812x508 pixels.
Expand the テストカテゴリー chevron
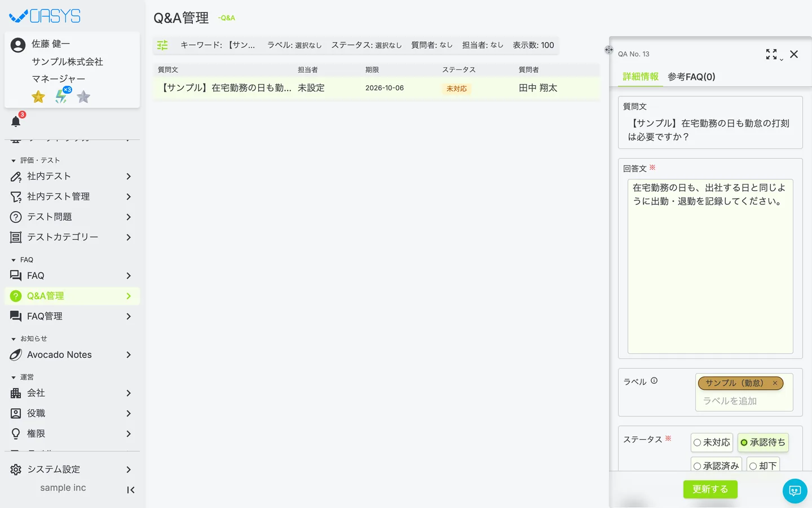point(129,237)
